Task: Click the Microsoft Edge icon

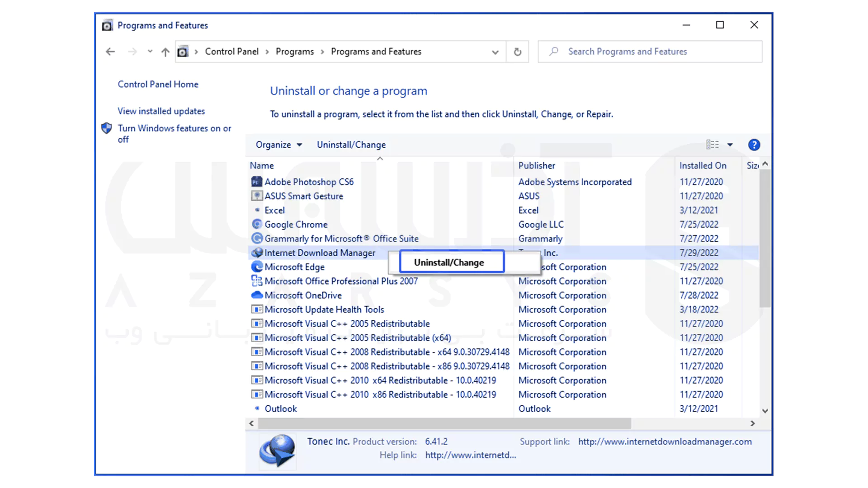Action: pyautogui.click(x=257, y=267)
